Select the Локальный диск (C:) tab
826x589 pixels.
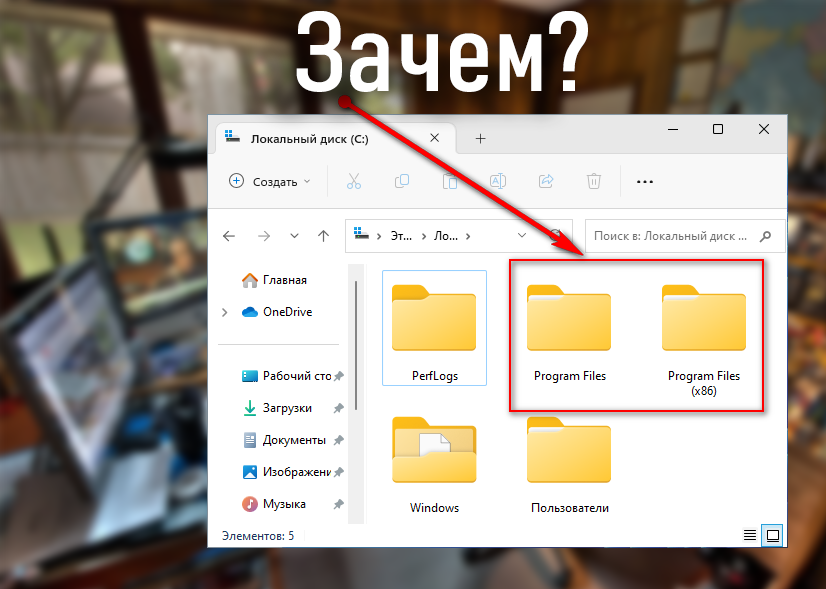336,139
